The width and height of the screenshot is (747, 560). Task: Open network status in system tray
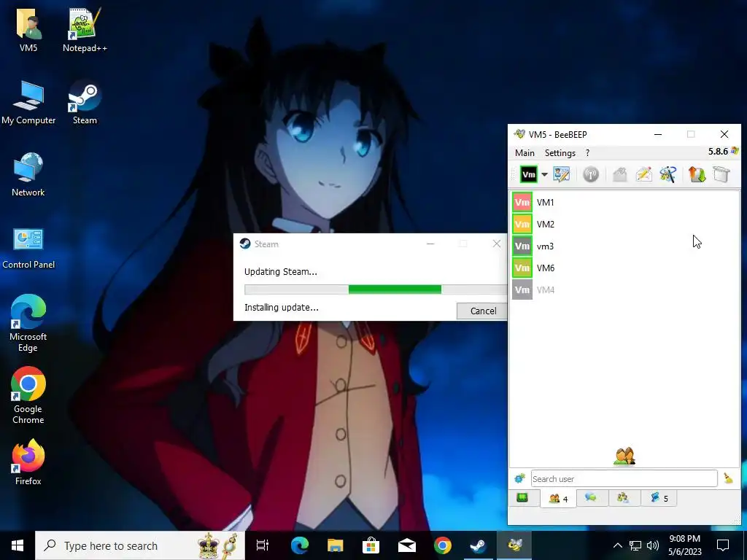[x=635, y=545]
